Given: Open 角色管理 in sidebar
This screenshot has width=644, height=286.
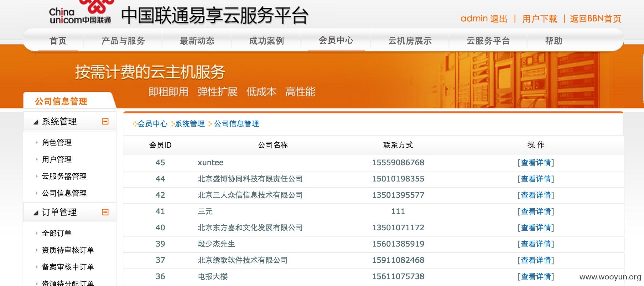Looking at the screenshot, I should point(57,142).
